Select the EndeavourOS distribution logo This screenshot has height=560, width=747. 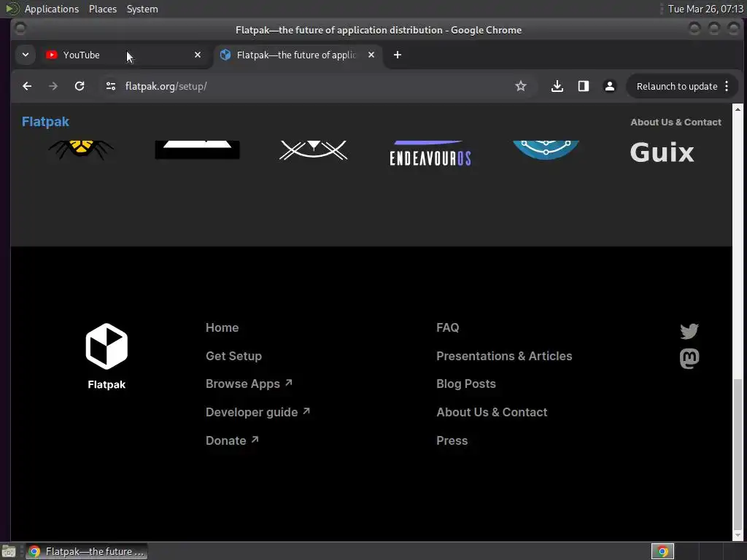pyautogui.click(x=430, y=153)
